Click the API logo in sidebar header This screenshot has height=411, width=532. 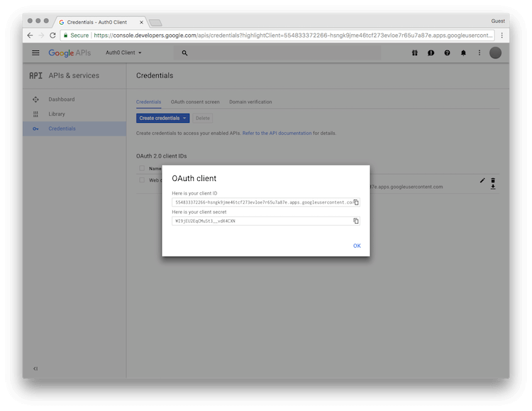(x=35, y=75)
